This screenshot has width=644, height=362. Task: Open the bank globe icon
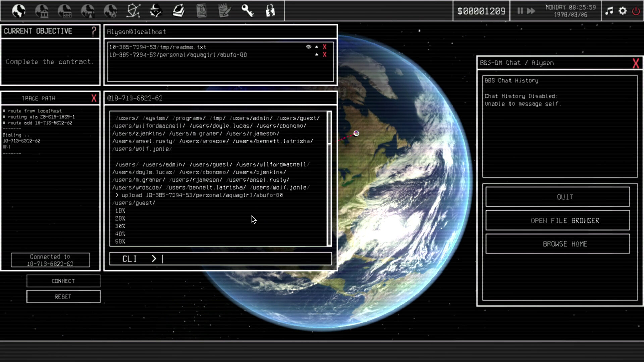[x=42, y=11]
